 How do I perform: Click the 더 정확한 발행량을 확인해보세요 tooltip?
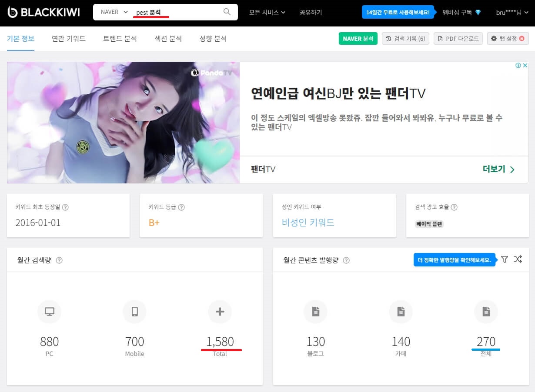click(455, 260)
